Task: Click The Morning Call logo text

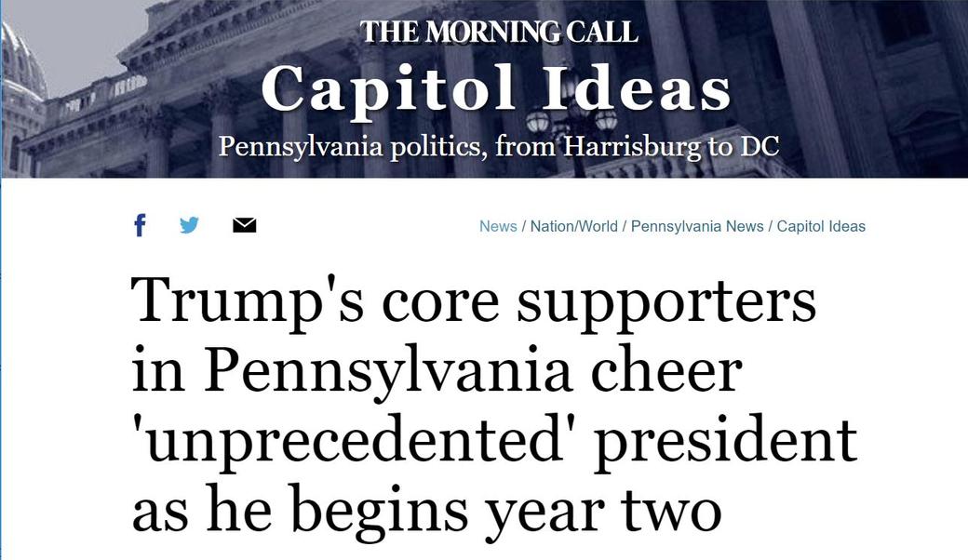Action: (x=499, y=33)
